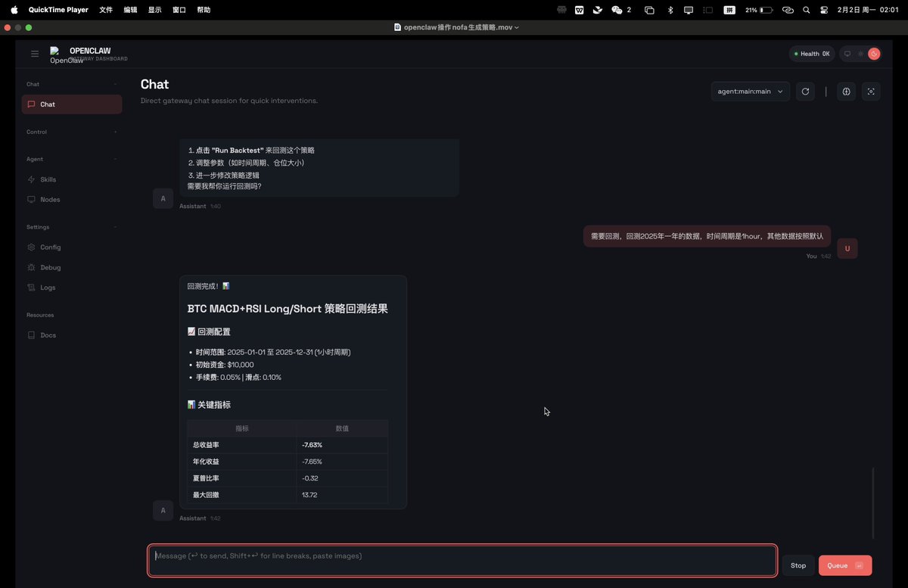Click the user message about 回测2025年
The width and height of the screenshot is (908, 588).
coord(707,236)
